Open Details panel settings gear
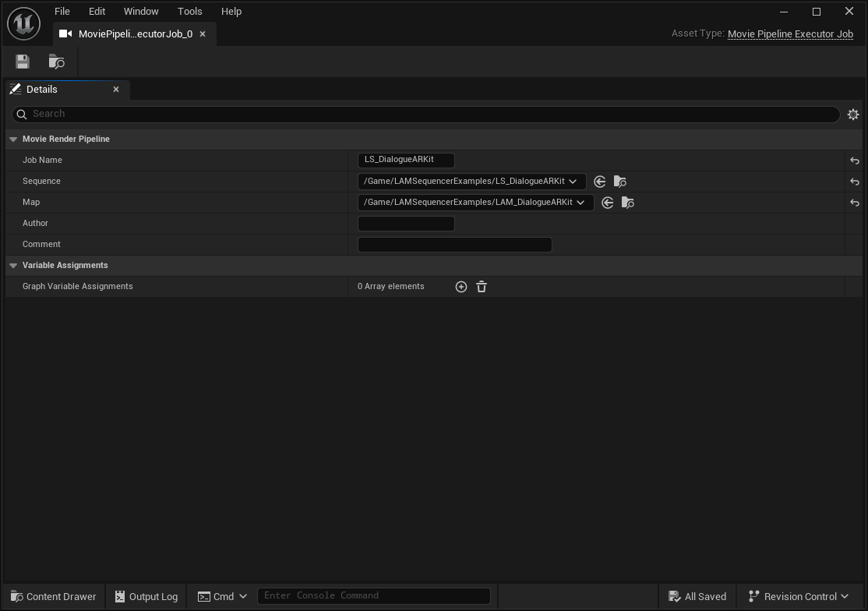The height and width of the screenshot is (611, 868). (853, 114)
